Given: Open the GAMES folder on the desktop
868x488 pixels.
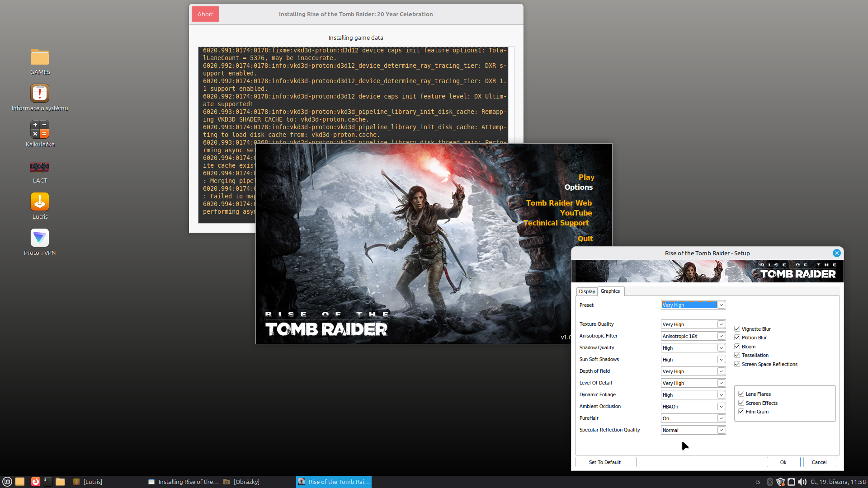Looking at the screenshot, I should point(40,57).
